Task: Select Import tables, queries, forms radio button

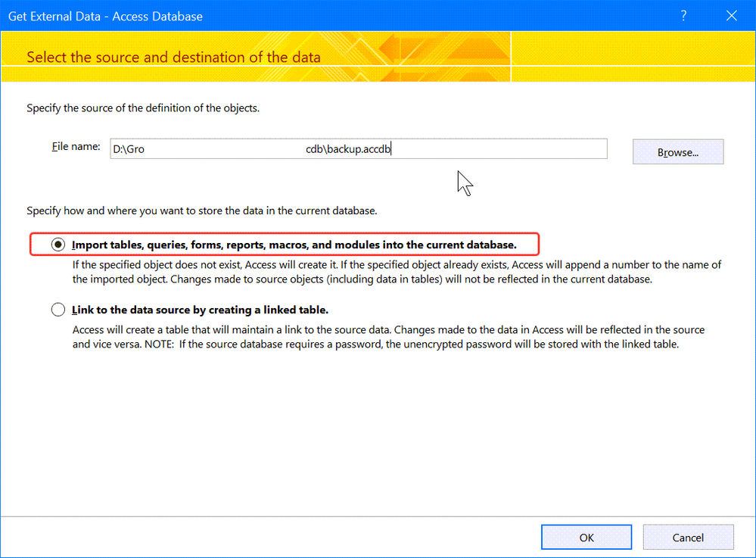Action: (x=58, y=245)
